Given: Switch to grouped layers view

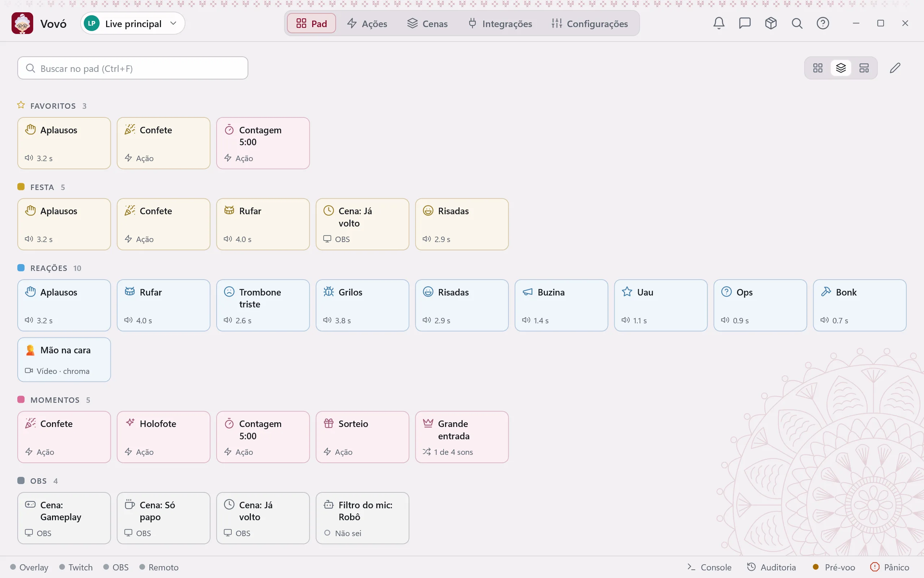Looking at the screenshot, I should 841,68.
